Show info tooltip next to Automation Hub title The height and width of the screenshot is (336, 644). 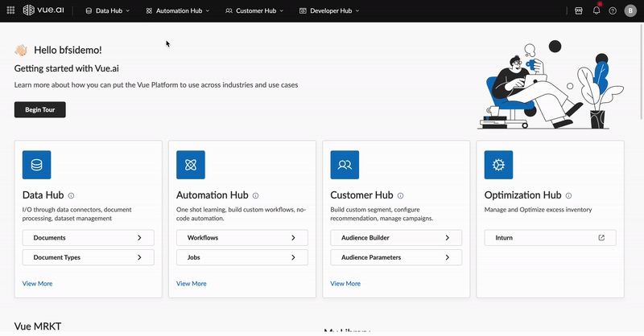point(256,195)
